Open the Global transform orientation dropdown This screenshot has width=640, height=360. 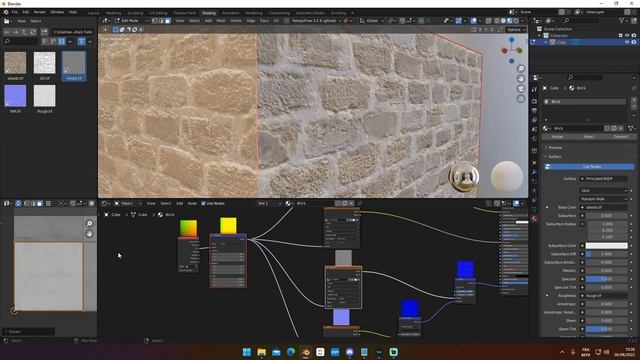[371, 21]
